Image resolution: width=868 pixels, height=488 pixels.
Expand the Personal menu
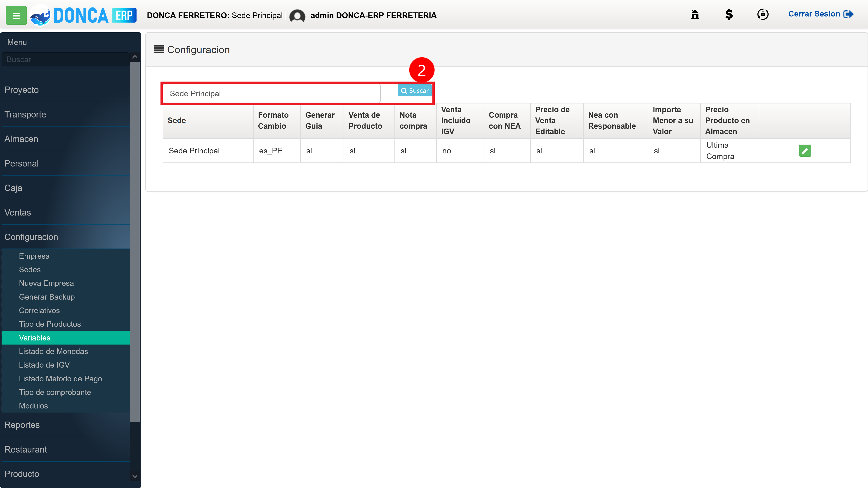(66, 164)
